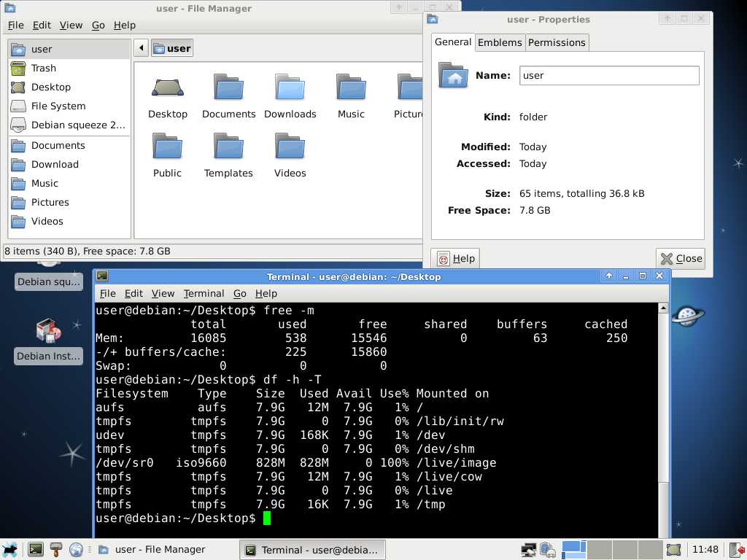
Task: Click the Debian Installer desktop icon
Action: point(49,332)
